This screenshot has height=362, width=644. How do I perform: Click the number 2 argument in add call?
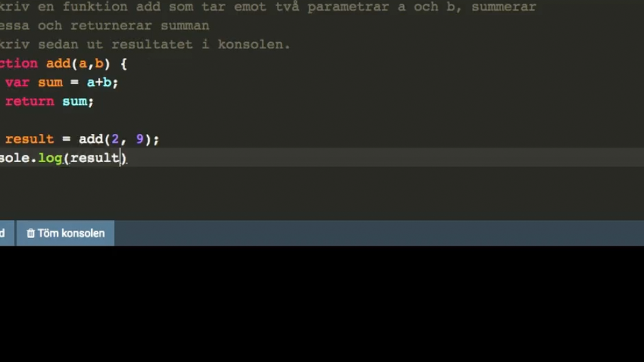tap(115, 139)
